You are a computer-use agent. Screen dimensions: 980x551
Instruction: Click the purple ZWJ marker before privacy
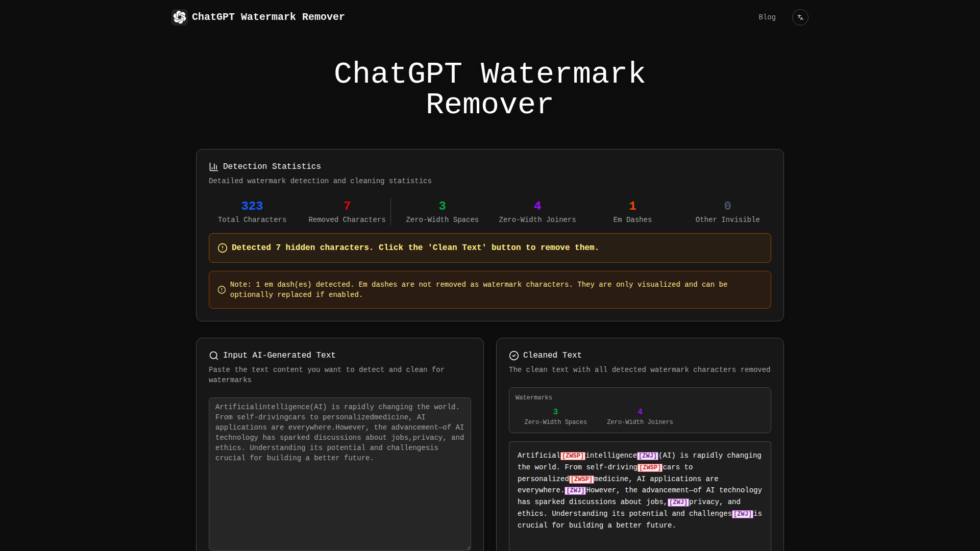click(678, 503)
